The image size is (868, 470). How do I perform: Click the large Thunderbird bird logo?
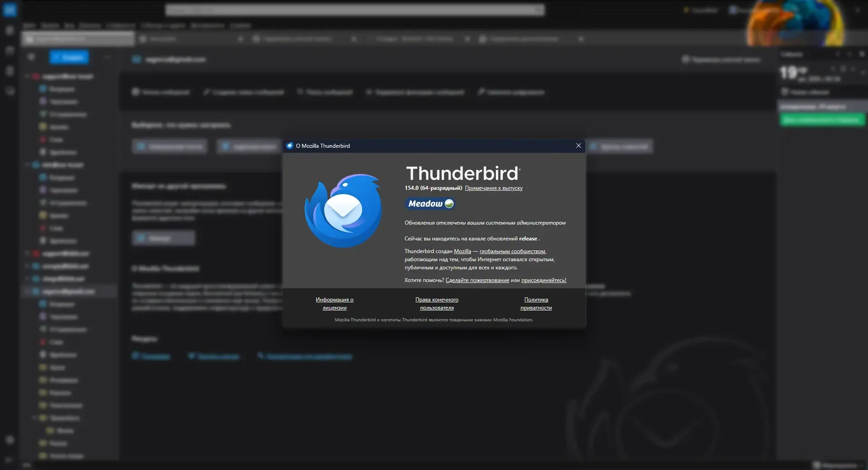(x=343, y=211)
